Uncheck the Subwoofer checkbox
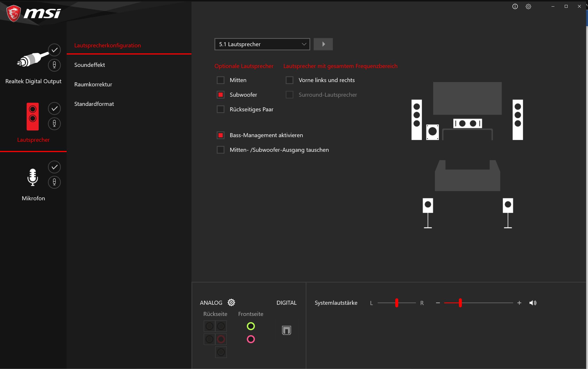The width and height of the screenshot is (588, 369). (x=221, y=95)
